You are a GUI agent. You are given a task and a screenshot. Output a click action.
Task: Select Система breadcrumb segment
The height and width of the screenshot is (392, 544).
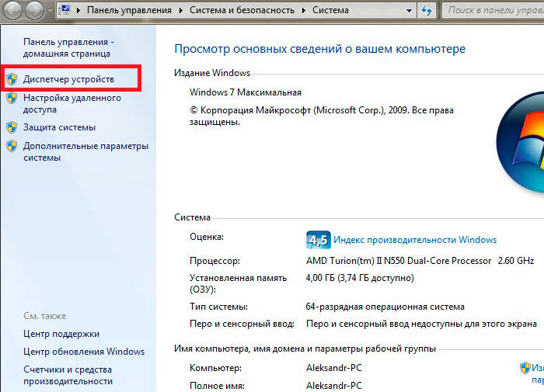330,10
